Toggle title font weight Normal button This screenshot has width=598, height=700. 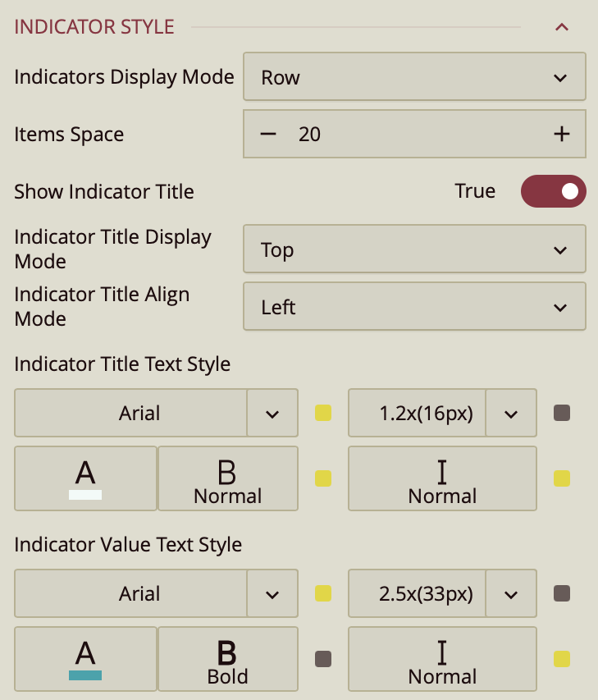pos(227,478)
